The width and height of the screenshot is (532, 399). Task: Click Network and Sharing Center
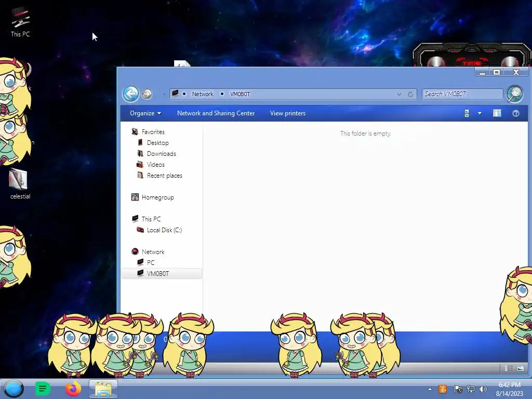point(216,113)
